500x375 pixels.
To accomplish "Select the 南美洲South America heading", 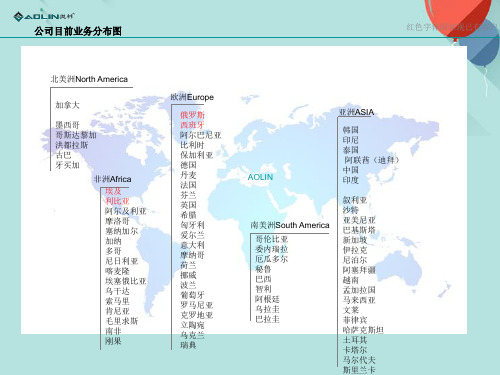I will (290, 225).
